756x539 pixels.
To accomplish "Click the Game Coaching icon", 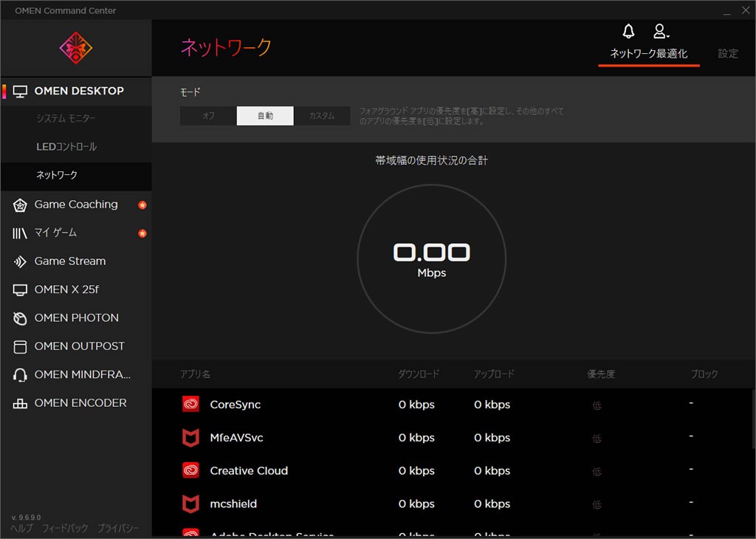I will pyautogui.click(x=20, y=205).
